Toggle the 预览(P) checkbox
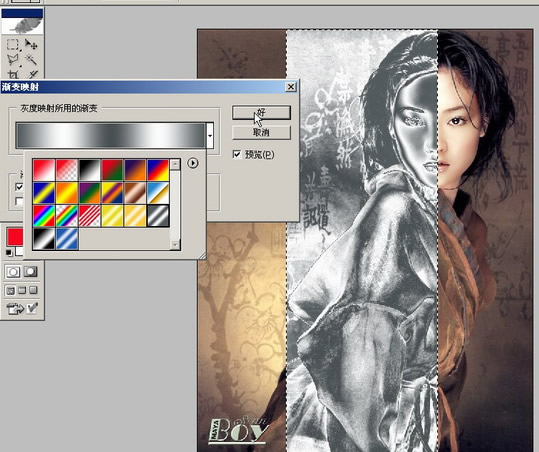Viewport: 539px width, 452px height. click(237, 154)
